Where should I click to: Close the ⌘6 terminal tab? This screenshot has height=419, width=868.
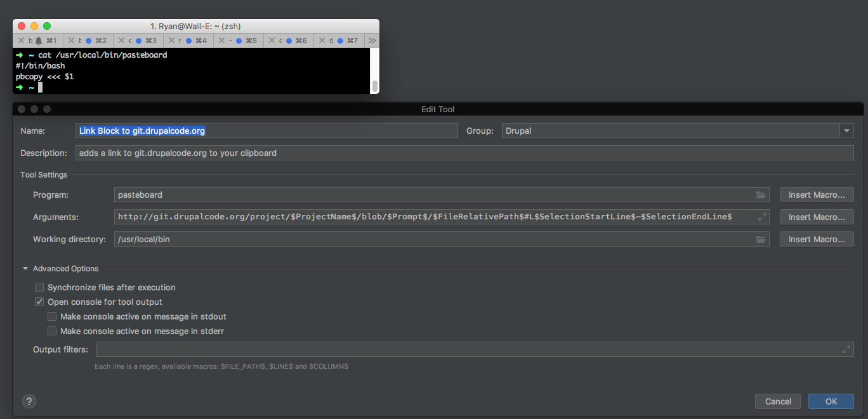(x=272, y=41)
